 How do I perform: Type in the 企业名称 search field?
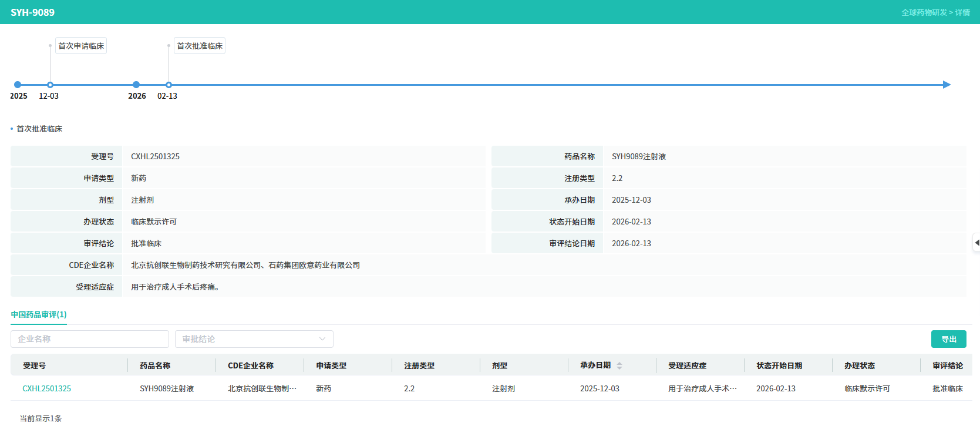(x=90, y=339)
